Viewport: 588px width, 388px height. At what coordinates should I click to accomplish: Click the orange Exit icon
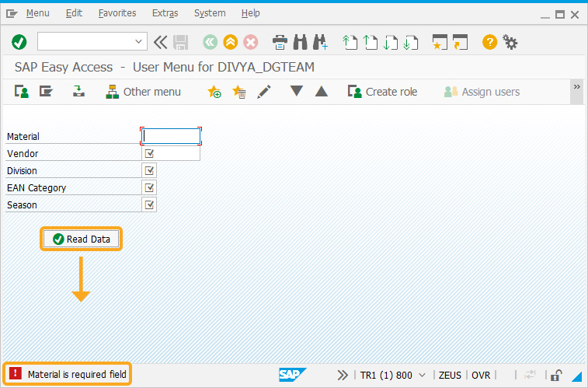click(231, 42)
